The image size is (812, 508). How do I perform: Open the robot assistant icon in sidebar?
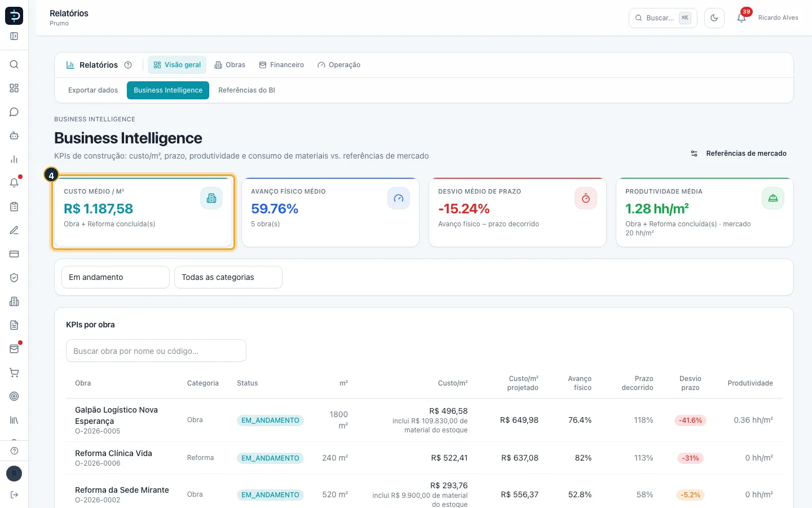pyautogui.click(x=14, y=135)
